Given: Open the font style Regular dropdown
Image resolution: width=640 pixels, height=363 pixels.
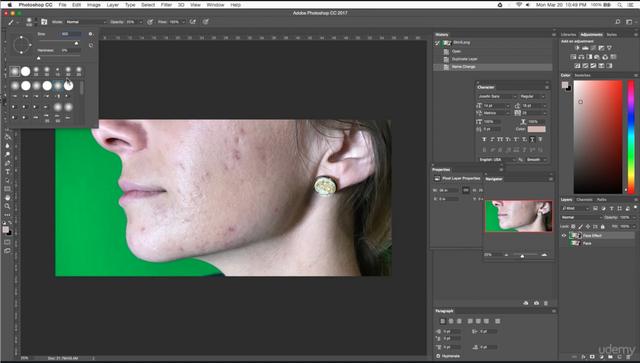Looking at the screenshot, I should (532, 96).
